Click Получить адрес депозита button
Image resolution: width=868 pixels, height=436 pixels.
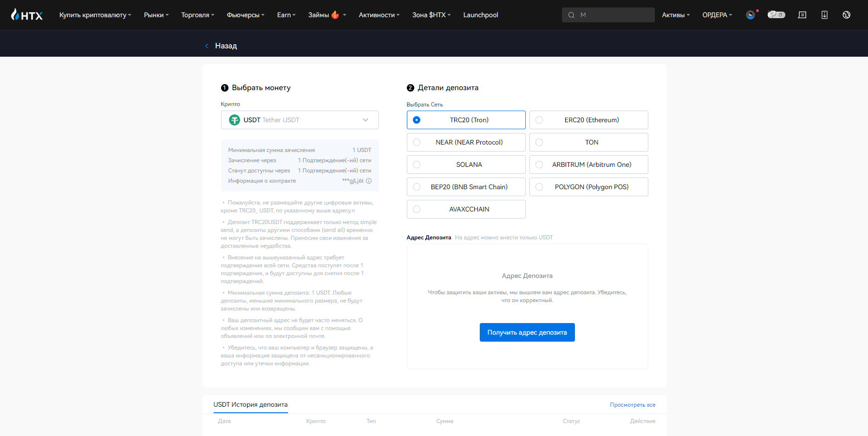tap(527, 332)
